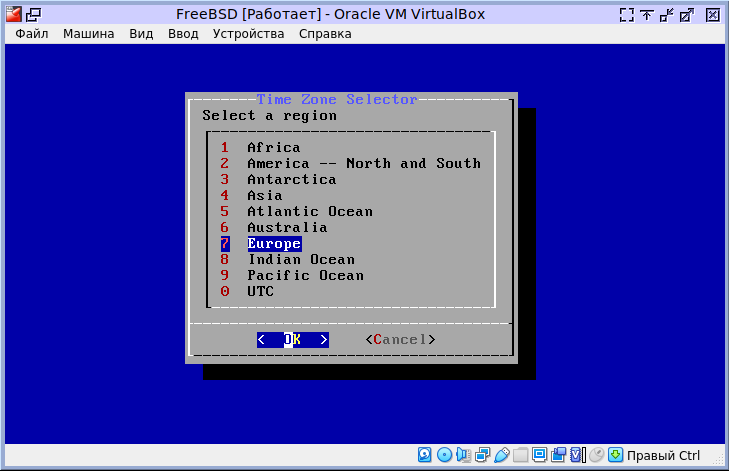Click the optical disc drive icon
Viewport: 729px width, 471px height.
coord(444,455)
